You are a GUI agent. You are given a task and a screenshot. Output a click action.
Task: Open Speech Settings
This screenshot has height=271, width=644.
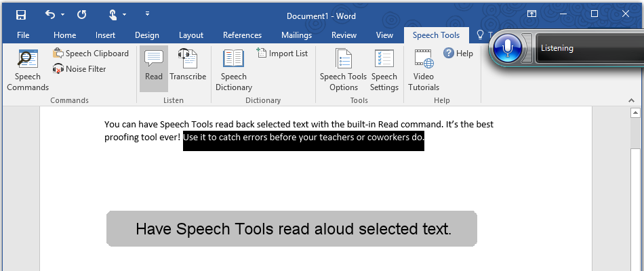(x=384, y=70)
